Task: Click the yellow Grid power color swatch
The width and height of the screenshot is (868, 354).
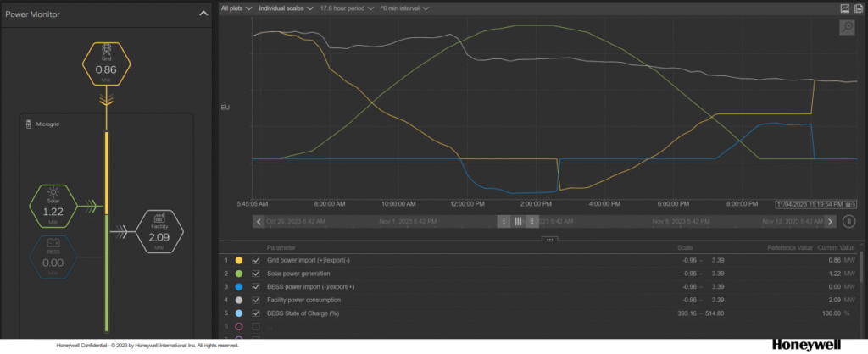Action: (x=239, y=261)
